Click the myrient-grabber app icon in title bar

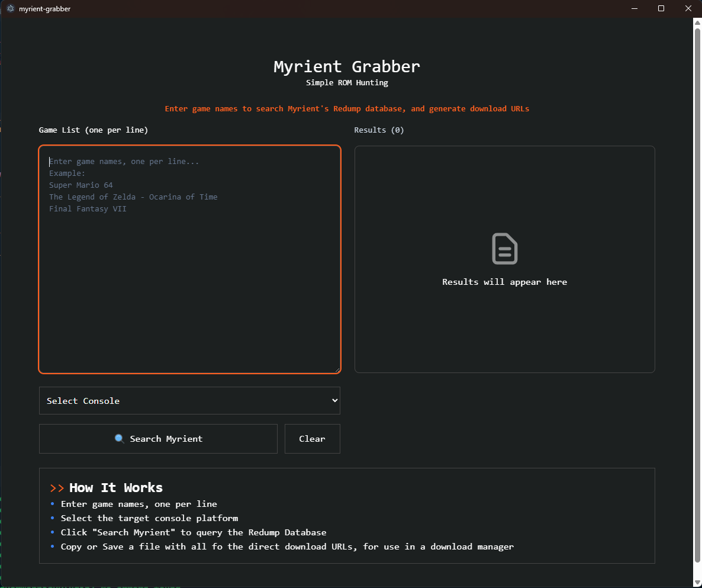coord(10,9)
